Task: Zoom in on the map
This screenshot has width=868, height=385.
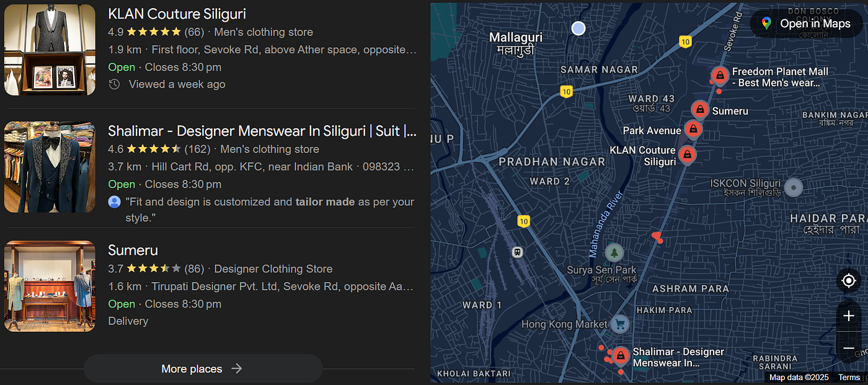Action: coord(849,316)
